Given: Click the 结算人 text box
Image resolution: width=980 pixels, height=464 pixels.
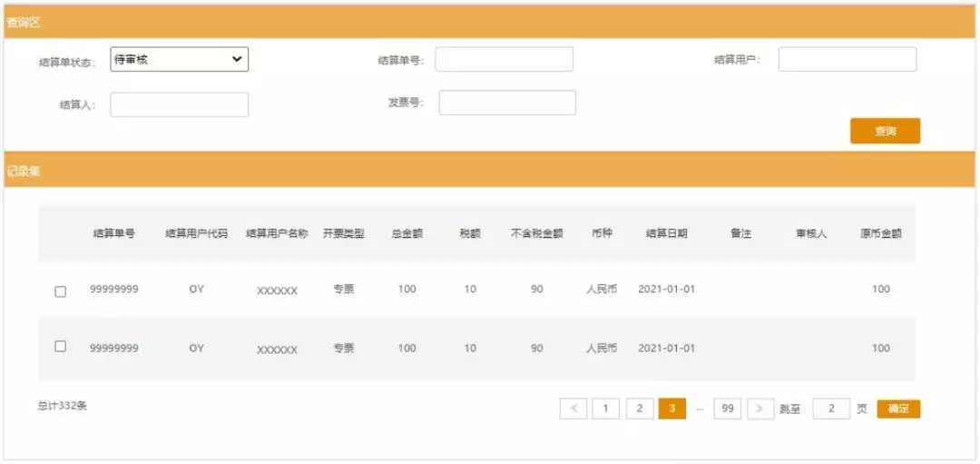Looking at the screenshot, I should pyautogui.click(x=180, y=105).
